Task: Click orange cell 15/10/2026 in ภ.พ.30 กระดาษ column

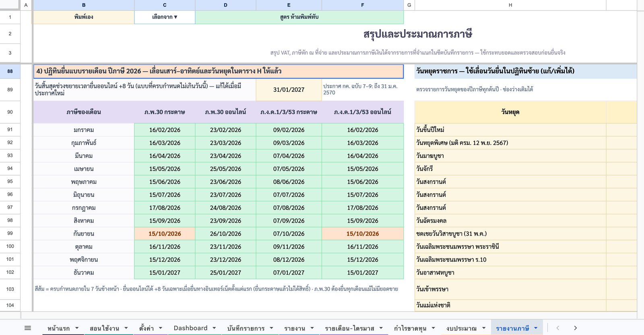Action: [165, 234]
